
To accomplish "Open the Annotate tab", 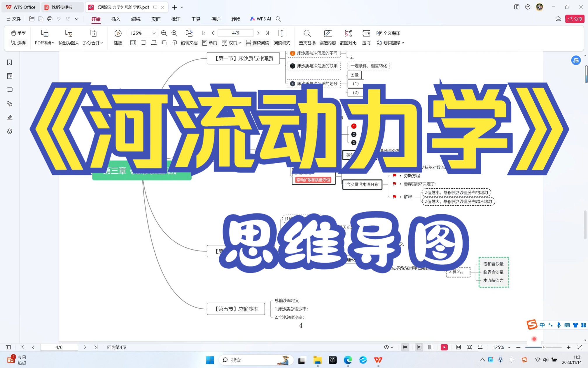I will [176, 19].
